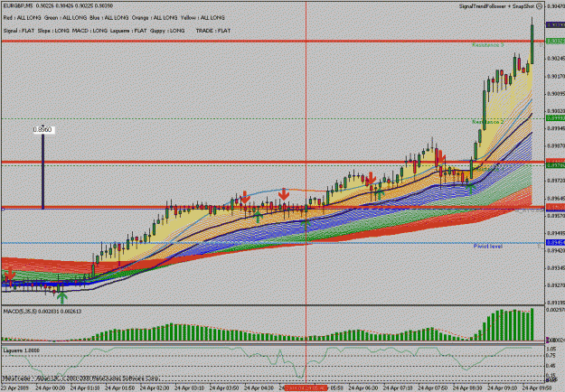Click the dark current price tag on price axis

pyautogui.click(x=556, y=24)
